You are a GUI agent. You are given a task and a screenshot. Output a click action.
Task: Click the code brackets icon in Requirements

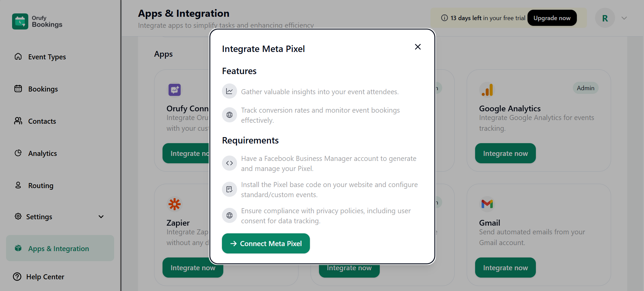click(229, 163)
